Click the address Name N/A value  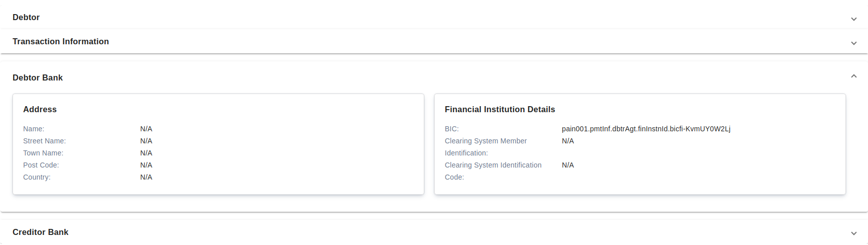click(x=146, y=129)
